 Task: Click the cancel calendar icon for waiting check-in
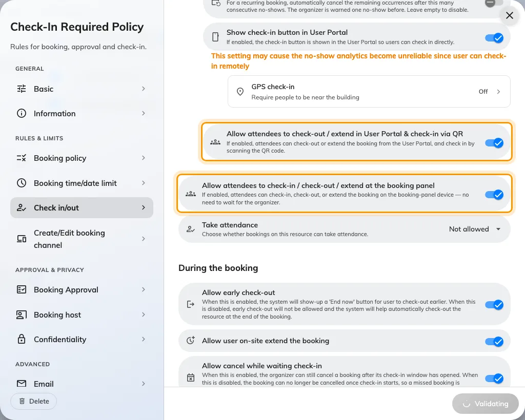point(191,378)
